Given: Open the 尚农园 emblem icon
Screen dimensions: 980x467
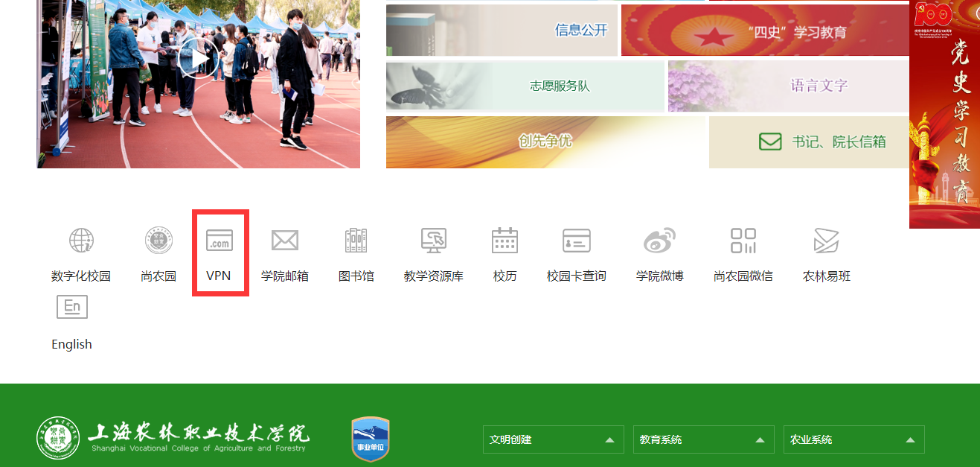Looking at the screenshot, I should (158, 241).
